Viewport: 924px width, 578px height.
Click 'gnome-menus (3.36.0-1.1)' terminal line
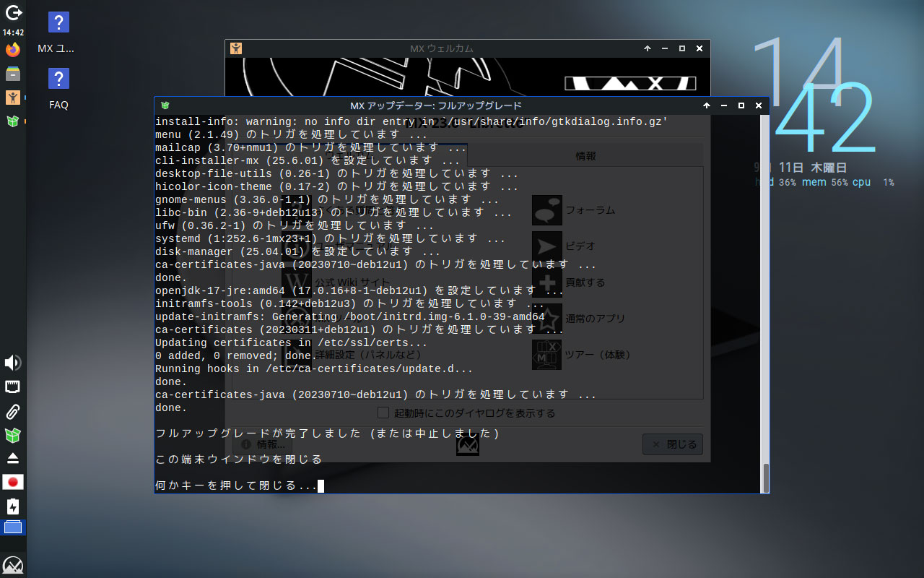327,199
